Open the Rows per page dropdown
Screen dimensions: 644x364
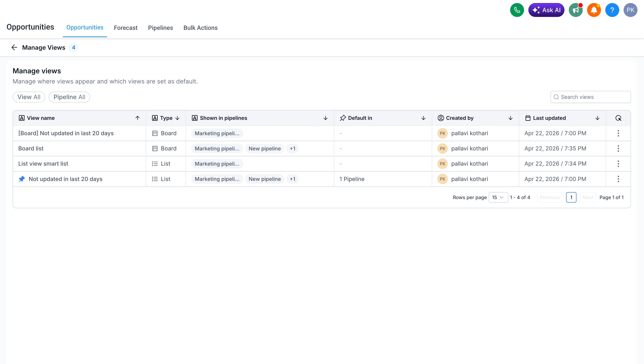click(498, 197)
